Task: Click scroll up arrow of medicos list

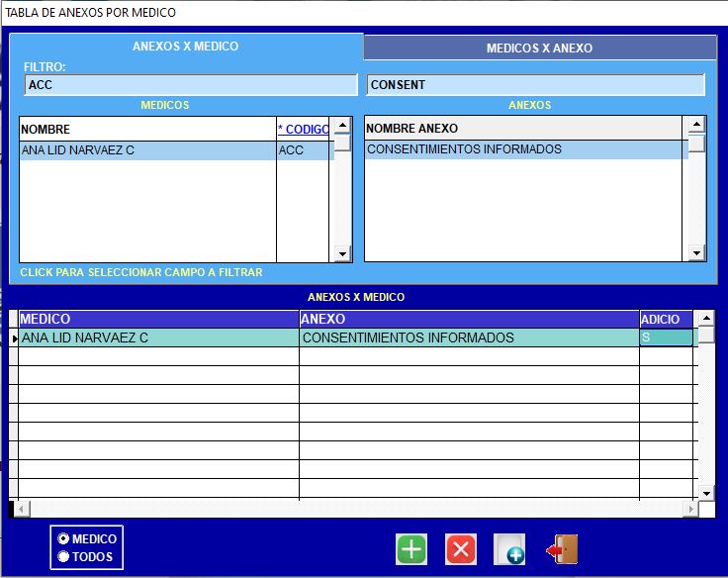Action: click(342, 125)
